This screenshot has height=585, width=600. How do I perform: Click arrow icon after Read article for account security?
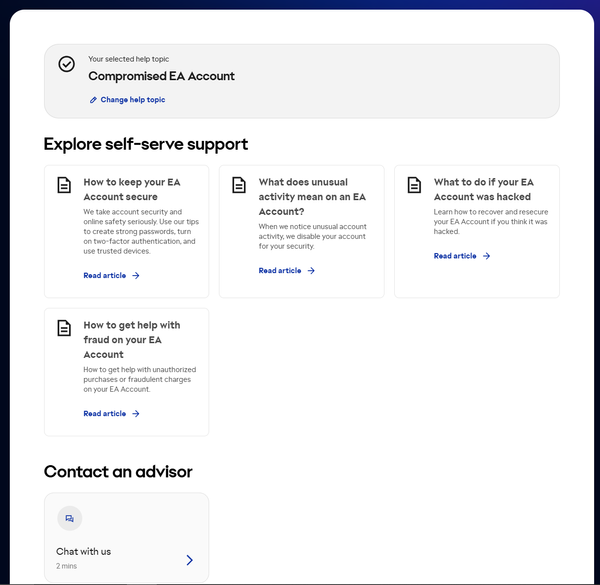136,276
